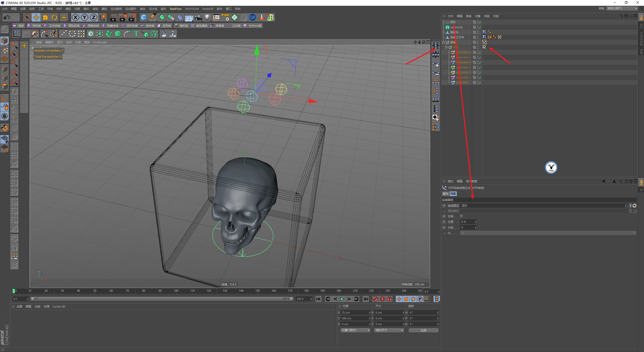Select the R tag on nested 空白
This screenshot has height=352, width=644.
click(485, 47)
